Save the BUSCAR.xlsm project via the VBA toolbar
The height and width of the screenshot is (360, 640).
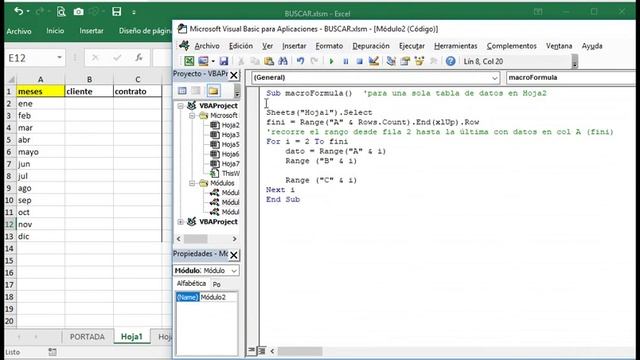[x=224, y=61]
